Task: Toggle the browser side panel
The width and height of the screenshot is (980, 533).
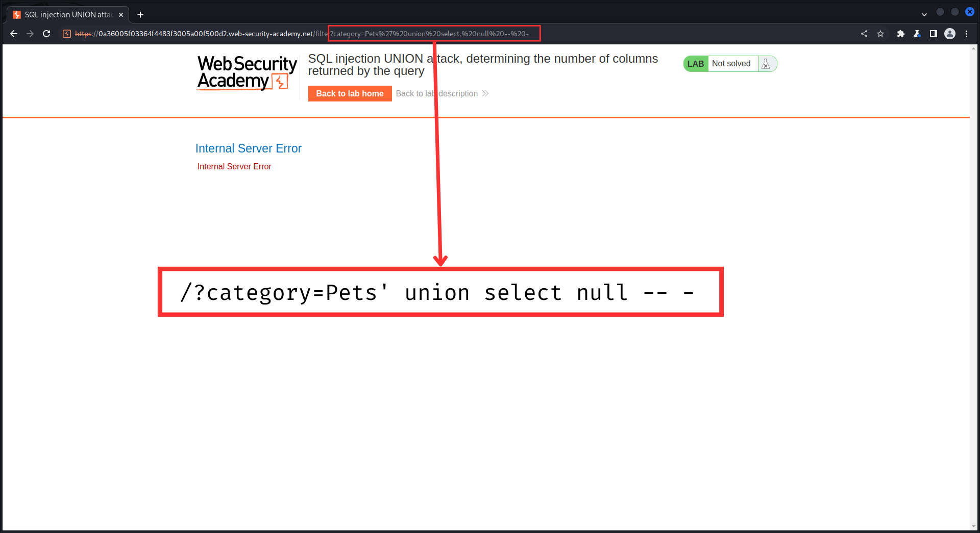Action: coord(934,34)
